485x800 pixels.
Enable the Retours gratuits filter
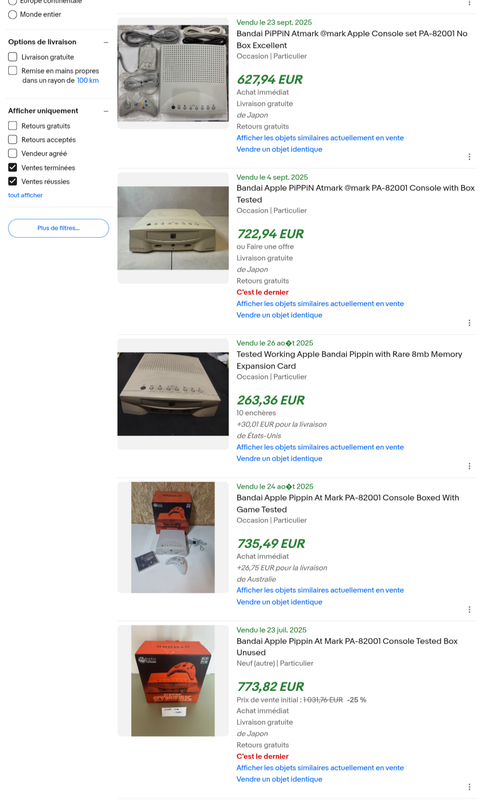[13, 126]
